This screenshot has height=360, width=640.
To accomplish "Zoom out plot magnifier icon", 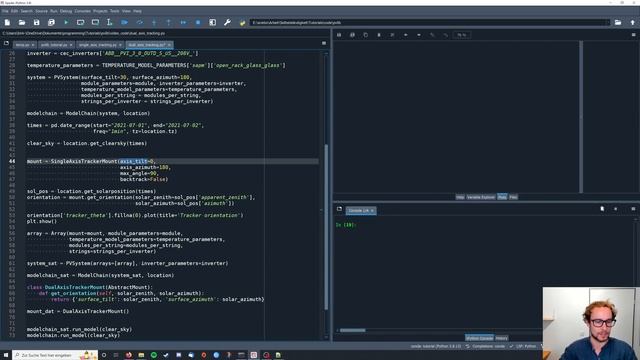I will 445,35.
